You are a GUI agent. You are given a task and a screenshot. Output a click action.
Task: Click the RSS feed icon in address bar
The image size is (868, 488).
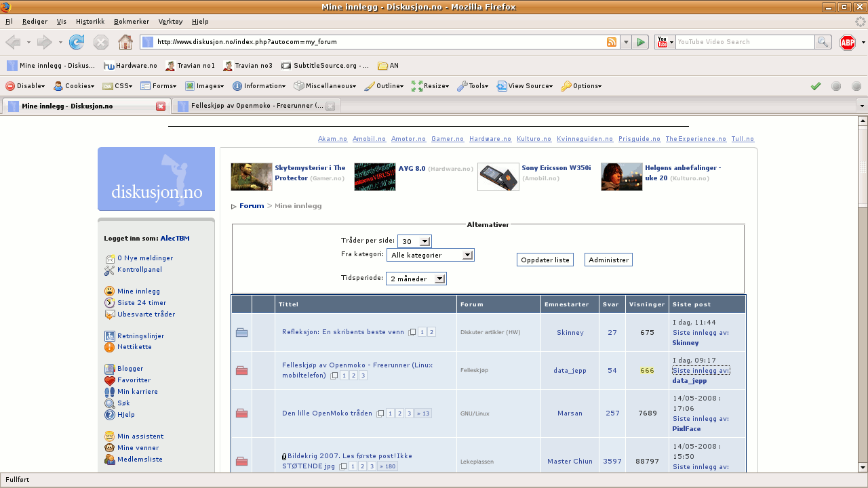(x=612, y=42)
